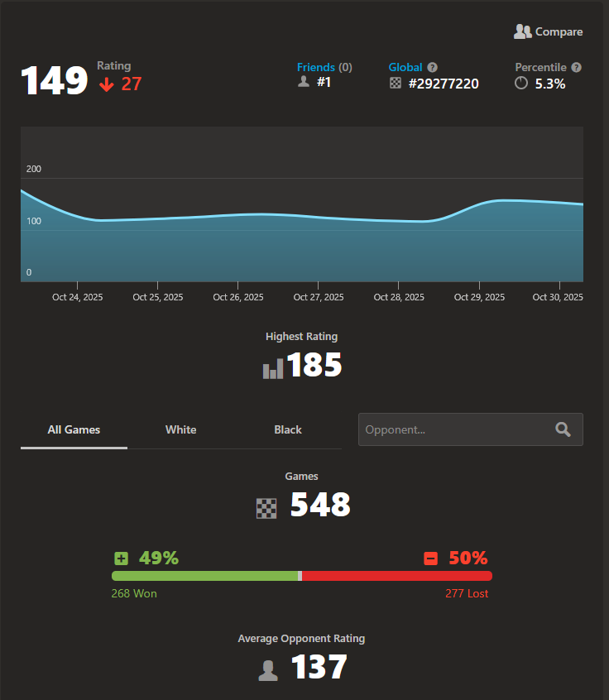Open the Friends leaderboard link
The width and height of the screenshot is (609, 700).
point(316,67)
